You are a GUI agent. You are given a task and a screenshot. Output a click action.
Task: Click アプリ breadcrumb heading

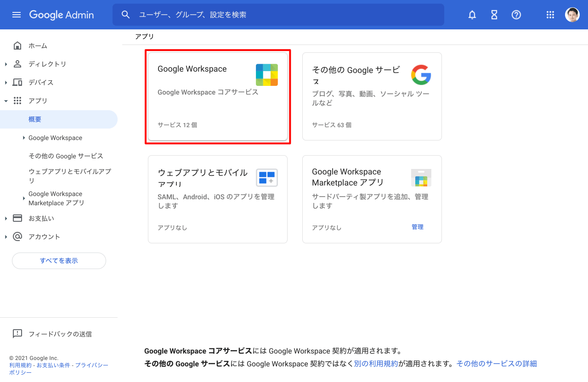(144, 36)
